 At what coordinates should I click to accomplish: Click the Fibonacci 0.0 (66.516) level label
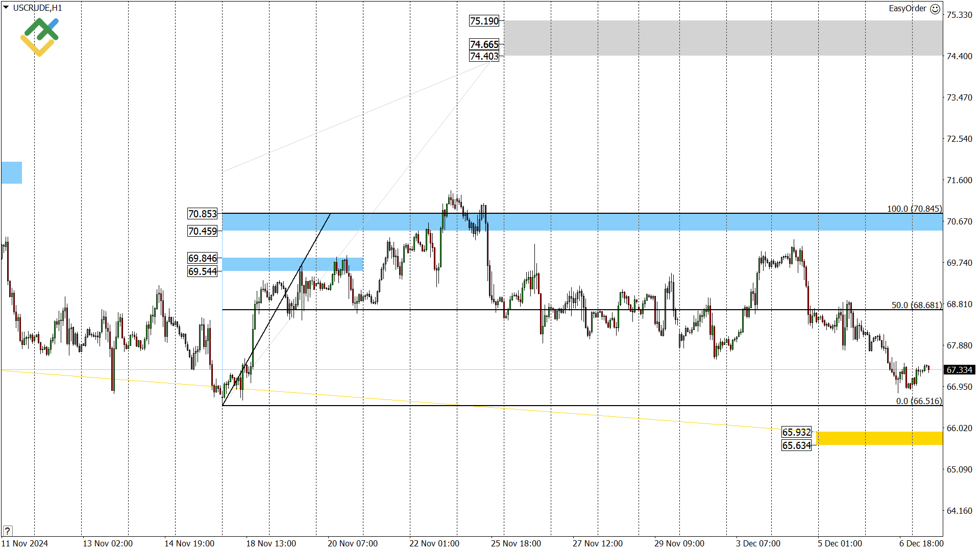(919, 401)
